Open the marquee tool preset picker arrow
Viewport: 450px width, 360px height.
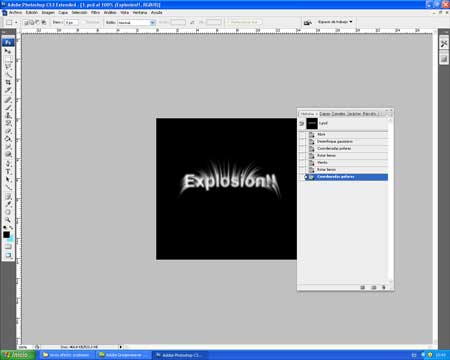[x=16, y=22]
